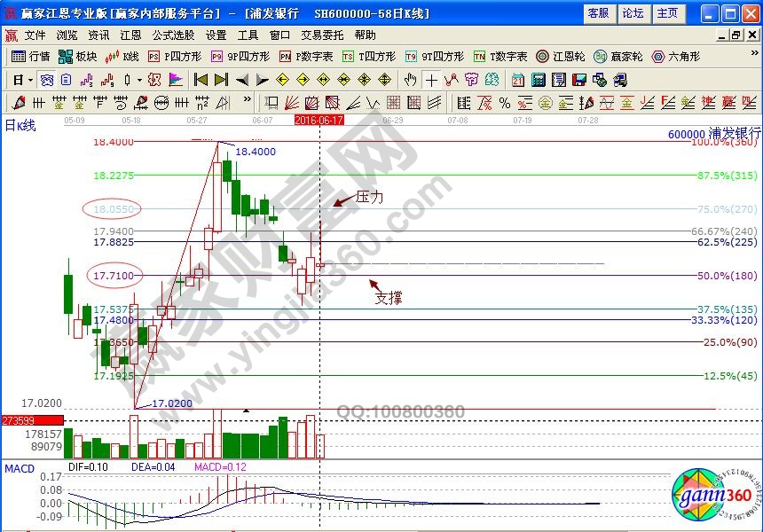
Task: Open the candlestick style dropdown arrow
Action: [x=139, y=80]
